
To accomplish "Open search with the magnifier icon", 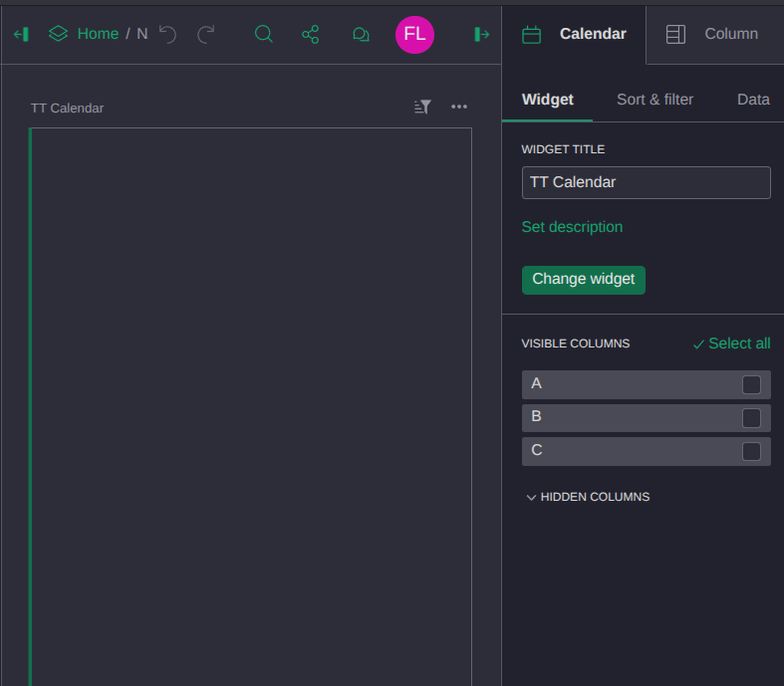I will coord(264,34).
